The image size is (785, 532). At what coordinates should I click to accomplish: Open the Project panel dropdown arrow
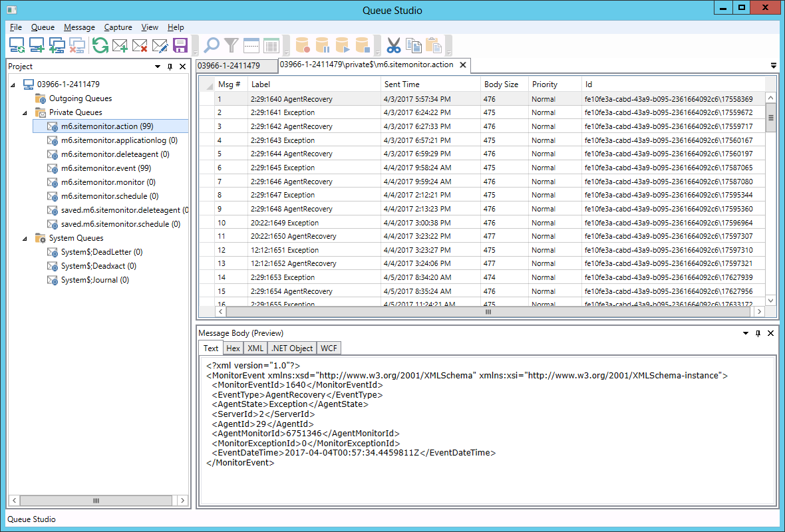click(158, 66)
